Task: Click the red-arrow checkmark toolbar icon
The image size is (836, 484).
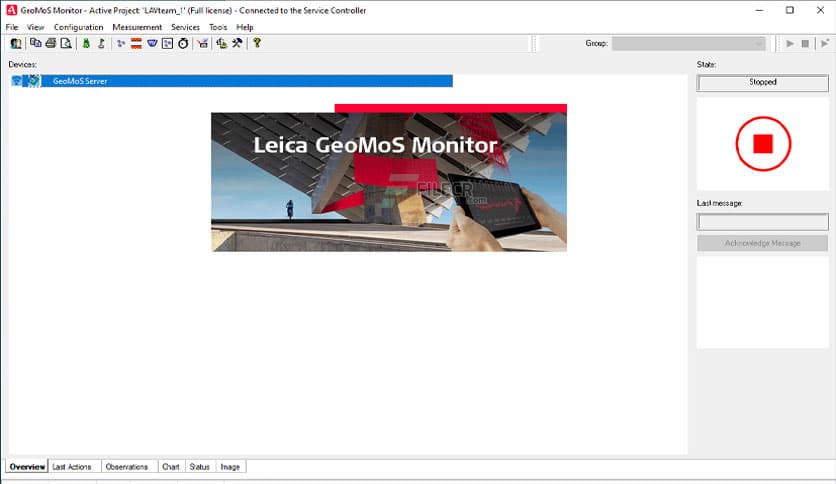Action: coord(203,43)
